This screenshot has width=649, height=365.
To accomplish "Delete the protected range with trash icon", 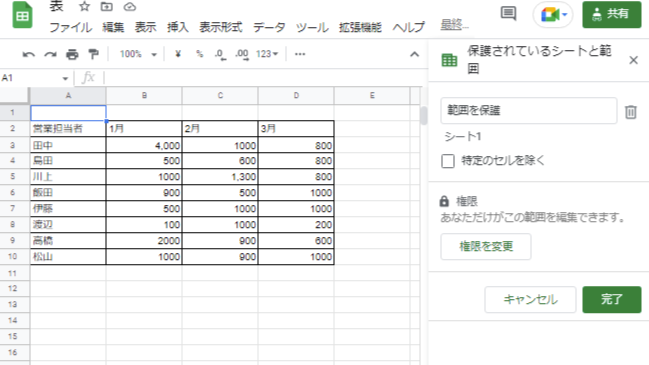I will (631, 112).
